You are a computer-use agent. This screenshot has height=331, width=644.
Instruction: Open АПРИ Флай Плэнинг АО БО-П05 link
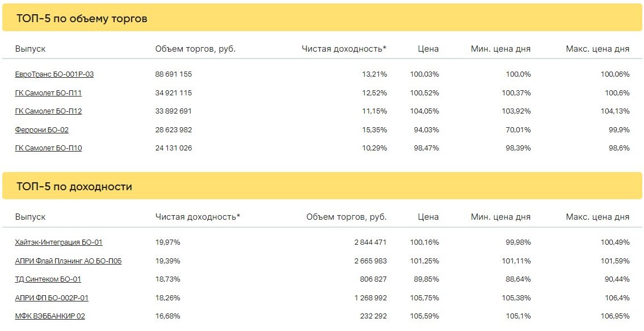point(68,261)
